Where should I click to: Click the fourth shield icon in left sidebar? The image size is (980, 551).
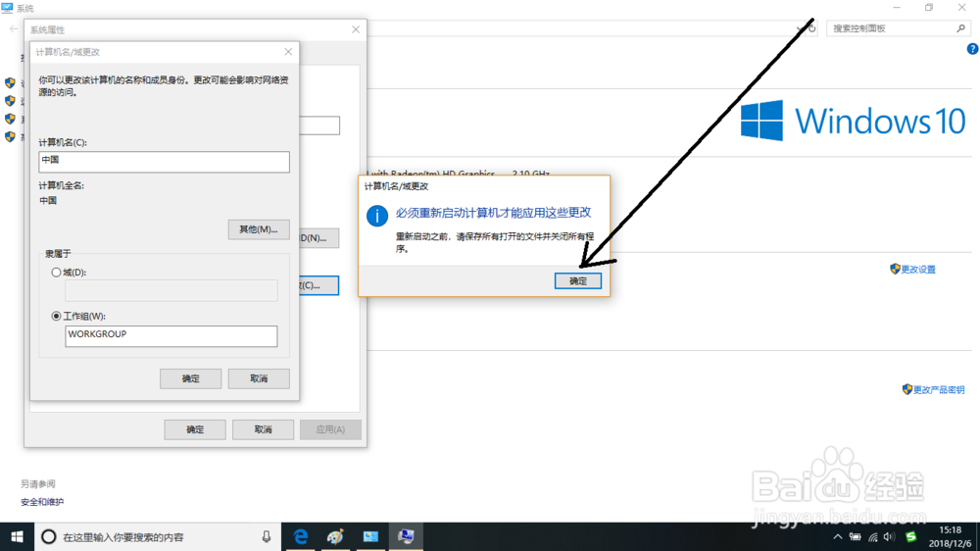(10, 136)
